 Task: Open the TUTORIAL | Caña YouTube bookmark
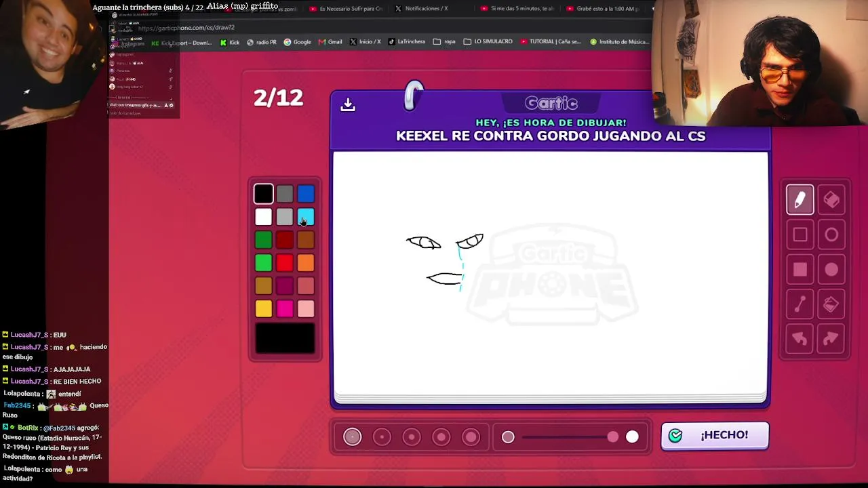pos(551,42)
